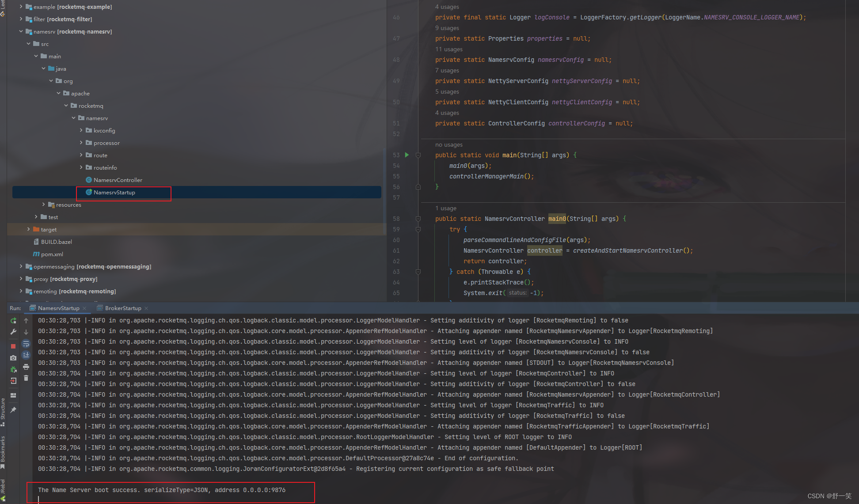Image resolution: width=859 pixels, height=504 pixels.
Task: Switch to the BrokerStartup run tab
Action: tap(123, 308)
